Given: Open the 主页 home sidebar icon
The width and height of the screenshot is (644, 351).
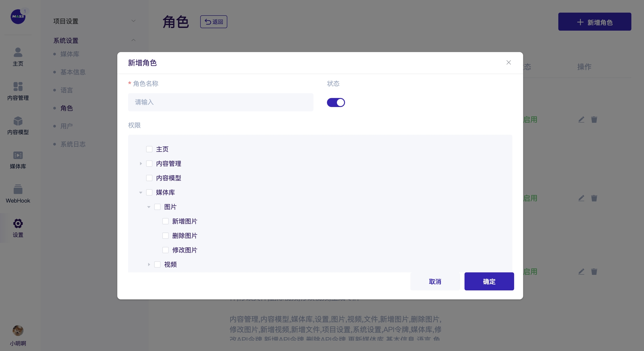Looking at the screenshot, I should pyautogui.click(x=18, y=52).
